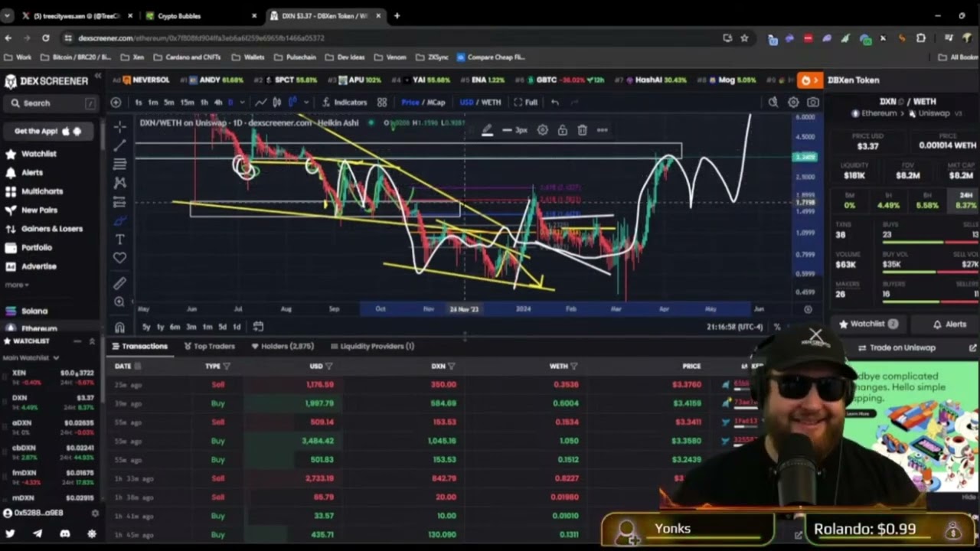This screenshot has width=980, height=551.
Task: Select the pattern drawing tool
Action: point(119,183)
